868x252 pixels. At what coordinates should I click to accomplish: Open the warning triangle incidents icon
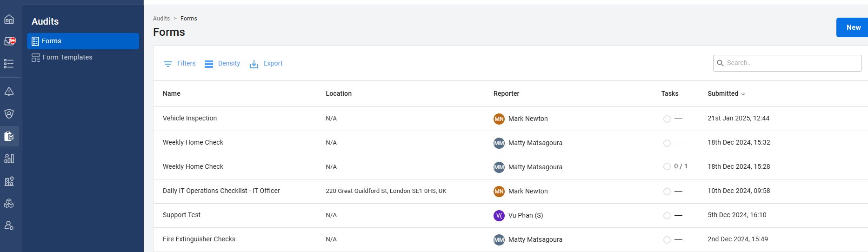tap(9, 92)
